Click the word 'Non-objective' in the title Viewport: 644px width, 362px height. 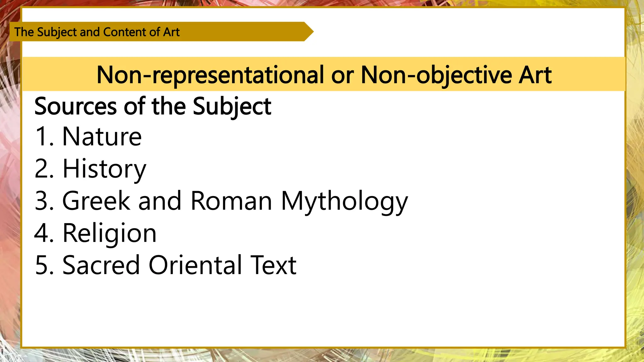[x=436, y=75]
